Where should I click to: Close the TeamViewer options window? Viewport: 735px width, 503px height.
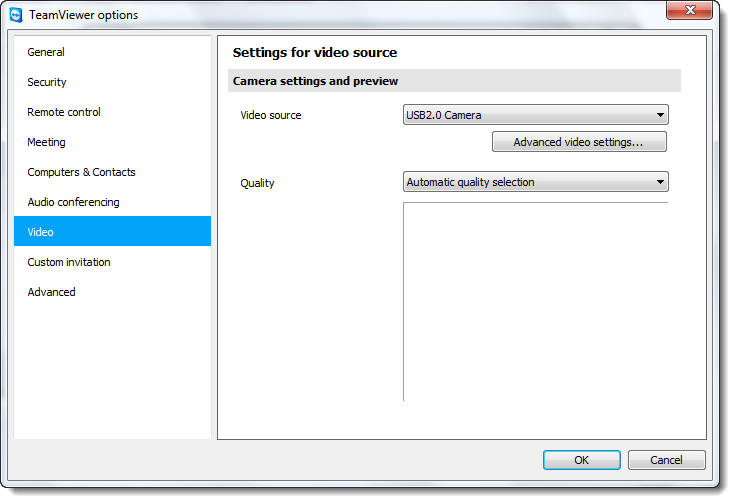(x=689, y=10)
